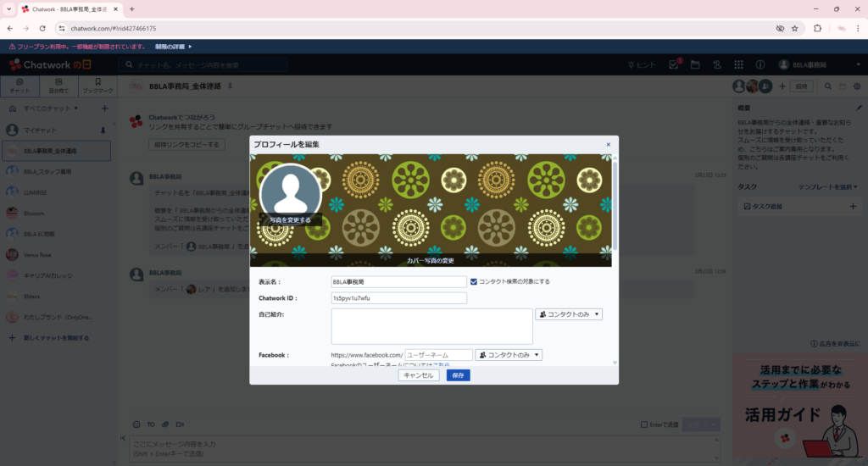
Task: Click the 保存 button
Action: [x=458, y=375]
